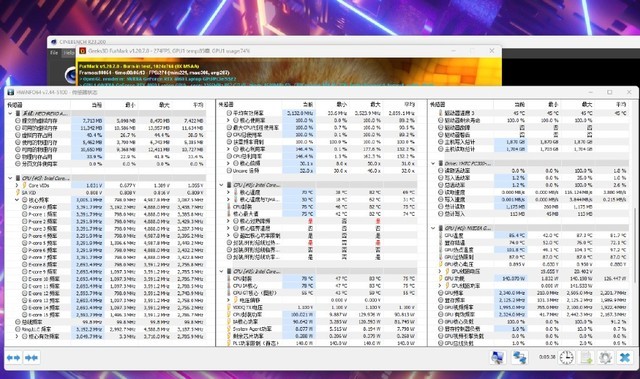
Task: Click the clock icon beside P-core 0 频率
Action: point(25,207)
